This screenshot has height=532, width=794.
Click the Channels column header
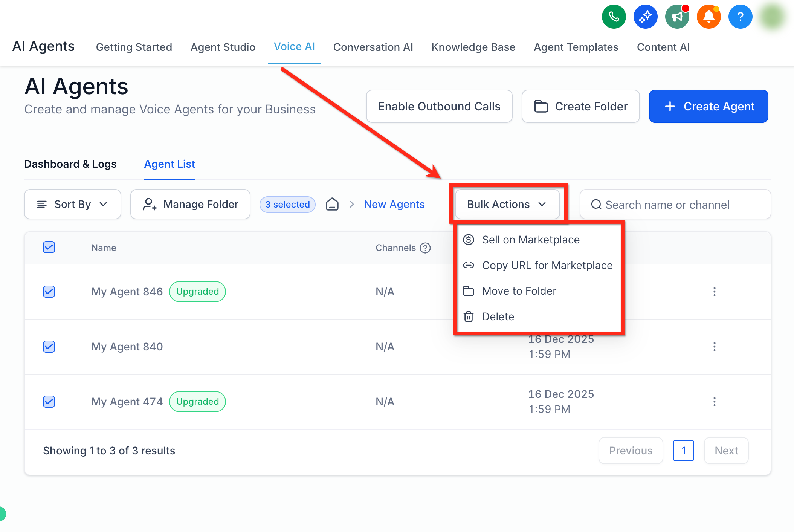(395, 248)
